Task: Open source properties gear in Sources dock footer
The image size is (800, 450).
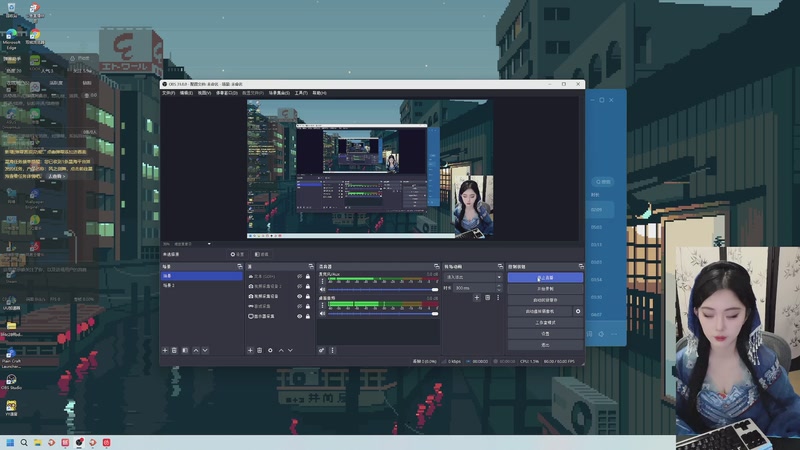Action: (x=270, y=351)
